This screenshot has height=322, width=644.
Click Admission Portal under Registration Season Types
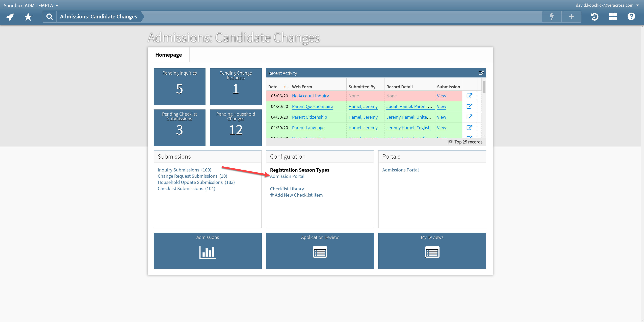(x=287, y=176)
